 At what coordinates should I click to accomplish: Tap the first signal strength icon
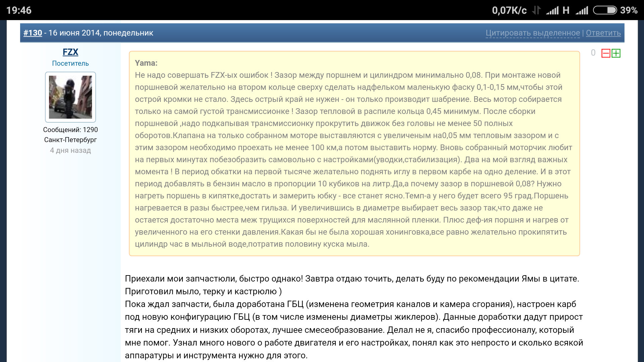point(552,10)
